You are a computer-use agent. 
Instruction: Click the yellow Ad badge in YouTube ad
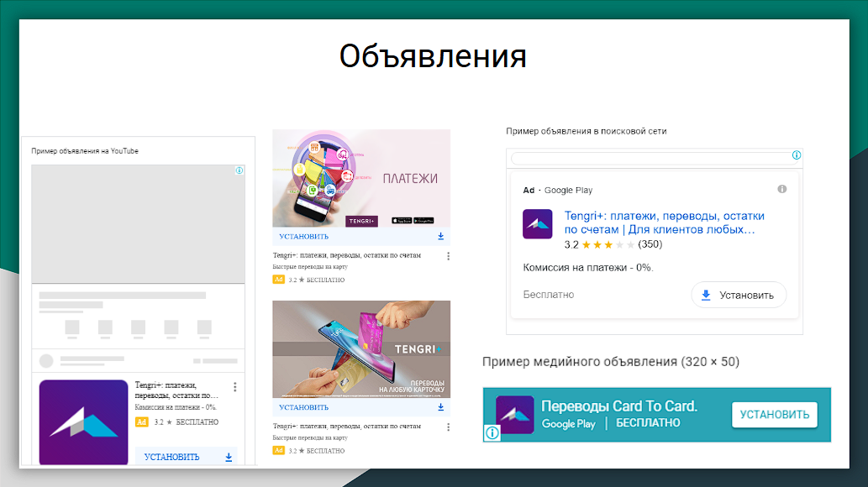[x=142, y=422]
